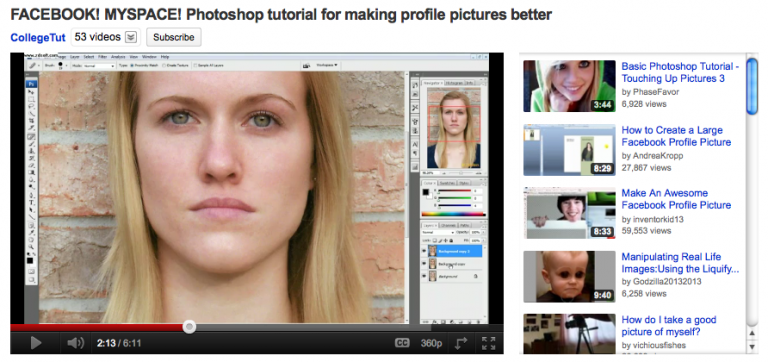Click the related videos scroll down arrow
Viewport: 768px width, 362px height.
point(752,347)
